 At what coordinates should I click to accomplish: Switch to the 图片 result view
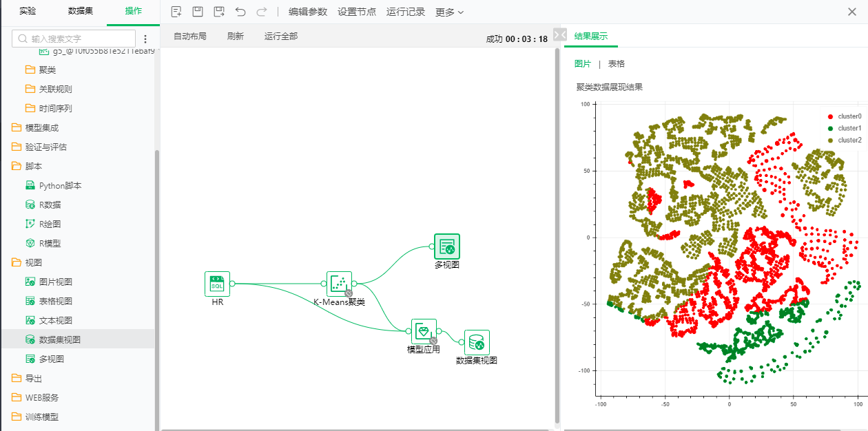tap(583, 64)
